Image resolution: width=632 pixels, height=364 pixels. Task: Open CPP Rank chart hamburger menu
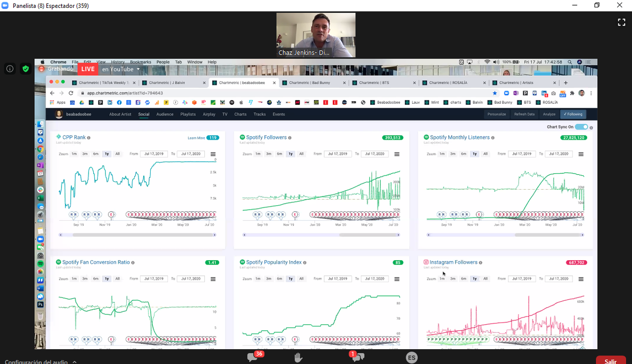click(x=213, y=154)
